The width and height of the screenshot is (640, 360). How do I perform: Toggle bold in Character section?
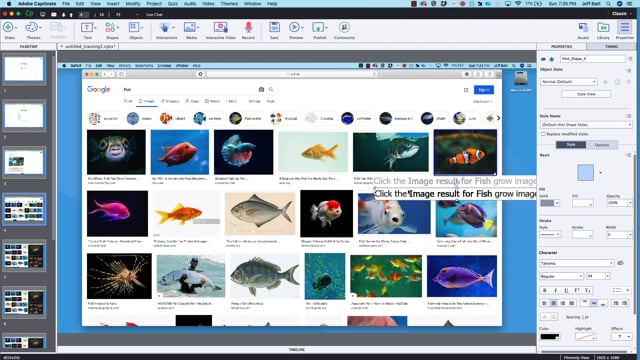point(544,290)
